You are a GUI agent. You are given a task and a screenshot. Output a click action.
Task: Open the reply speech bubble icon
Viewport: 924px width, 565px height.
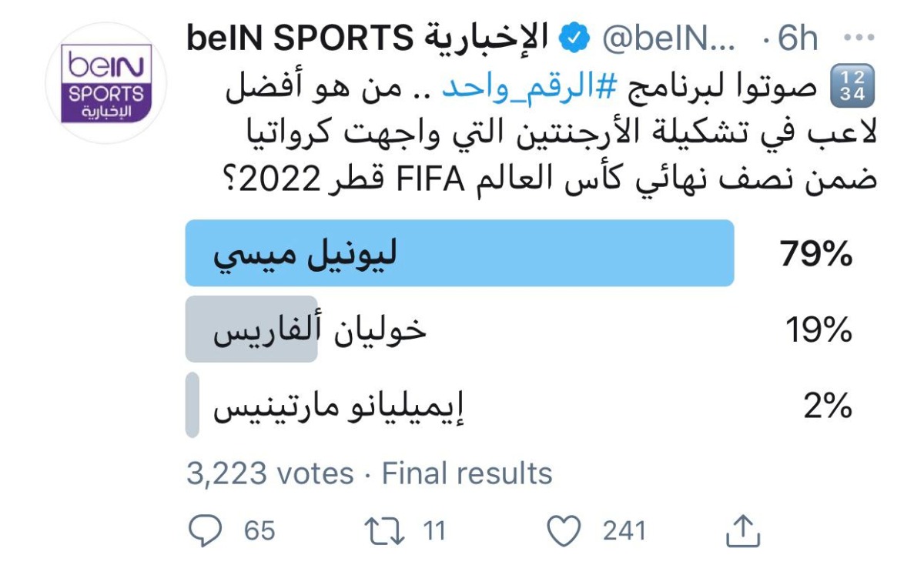204,531
